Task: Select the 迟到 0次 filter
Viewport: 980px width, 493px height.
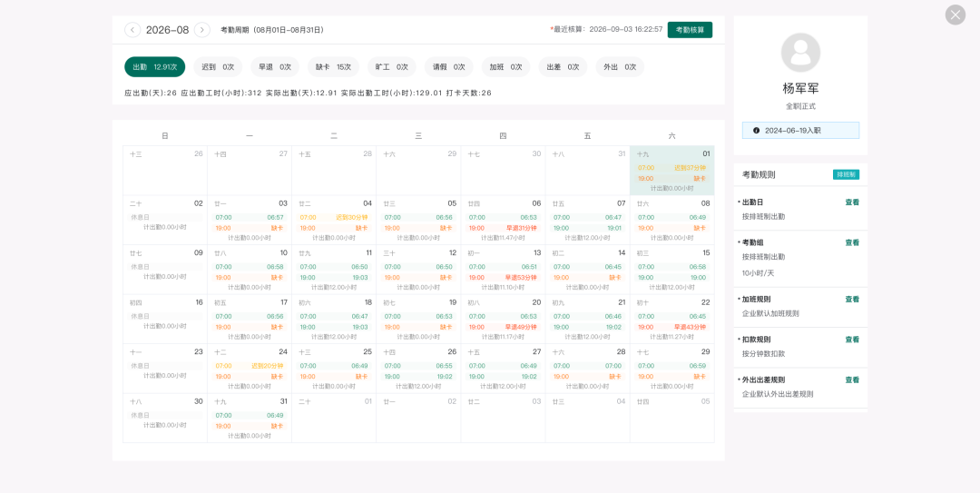Action: pos(218,67)
